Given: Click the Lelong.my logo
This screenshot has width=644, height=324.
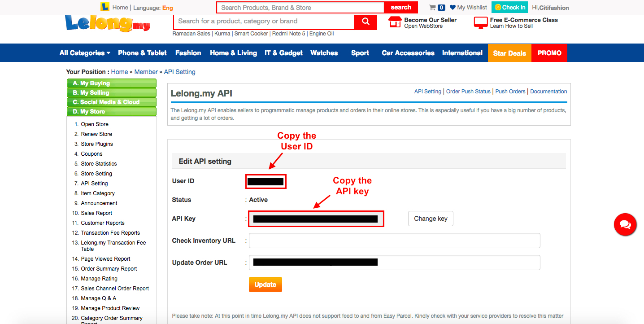Looking at the screenshot, I should pyautogui.click(x=108, y=23).
